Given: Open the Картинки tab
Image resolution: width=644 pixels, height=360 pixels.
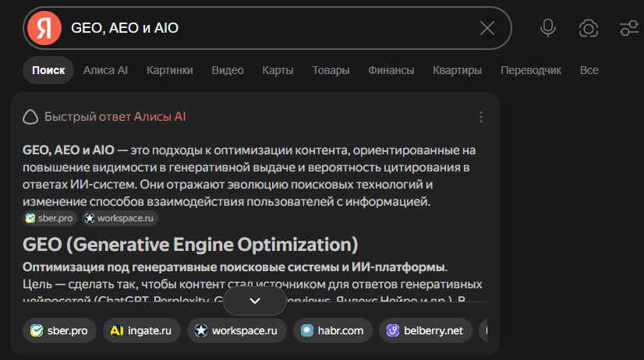Looking at the screenshot, I should coord(170,70).
